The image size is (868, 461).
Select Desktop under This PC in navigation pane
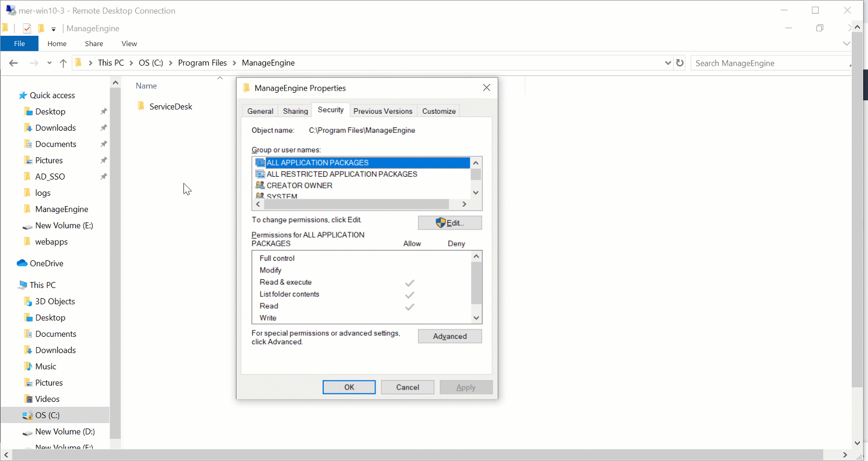(x=50, y=318)
